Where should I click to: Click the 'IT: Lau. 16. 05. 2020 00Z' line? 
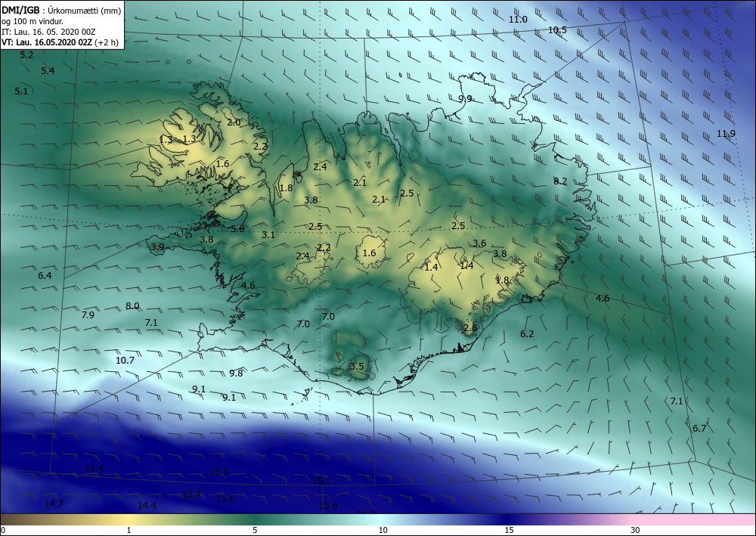(48, 32)
